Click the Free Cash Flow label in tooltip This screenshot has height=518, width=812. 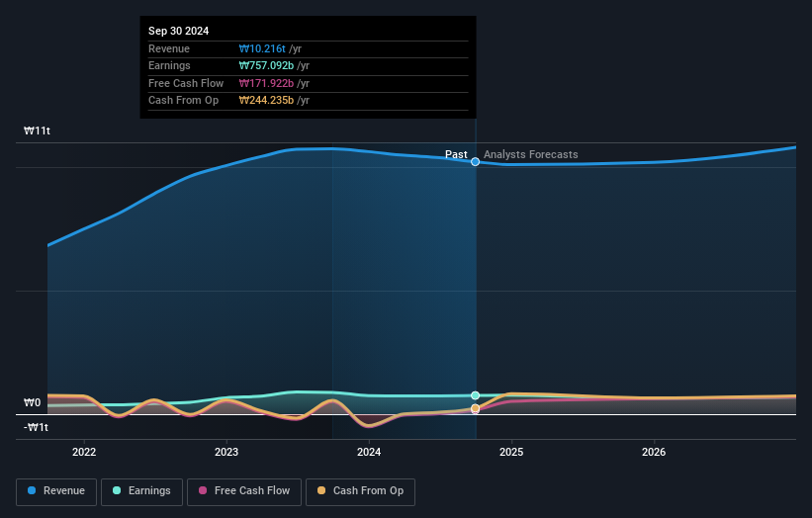pos(186,83)
